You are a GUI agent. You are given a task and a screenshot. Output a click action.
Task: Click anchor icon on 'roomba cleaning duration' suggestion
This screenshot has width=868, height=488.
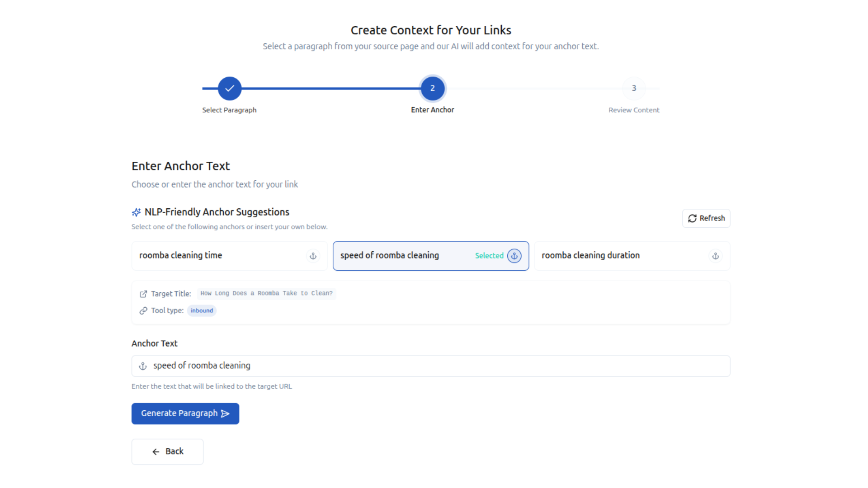coord(715,256)
